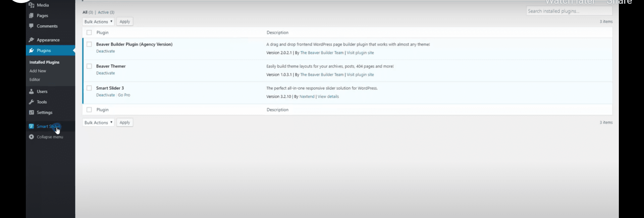Click the bottom Description footer label
Viewport: 644px width, 218px height.
(x=277, y=110)
